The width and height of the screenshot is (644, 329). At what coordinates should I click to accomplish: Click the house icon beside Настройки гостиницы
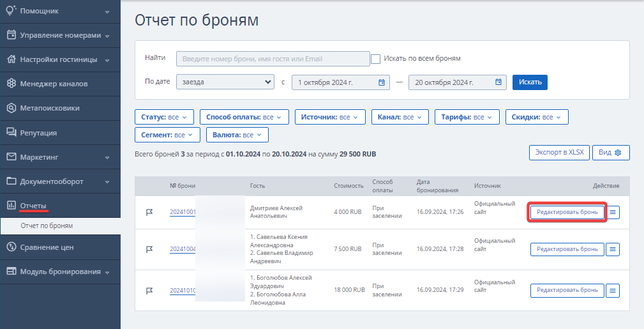click(11, 59)
